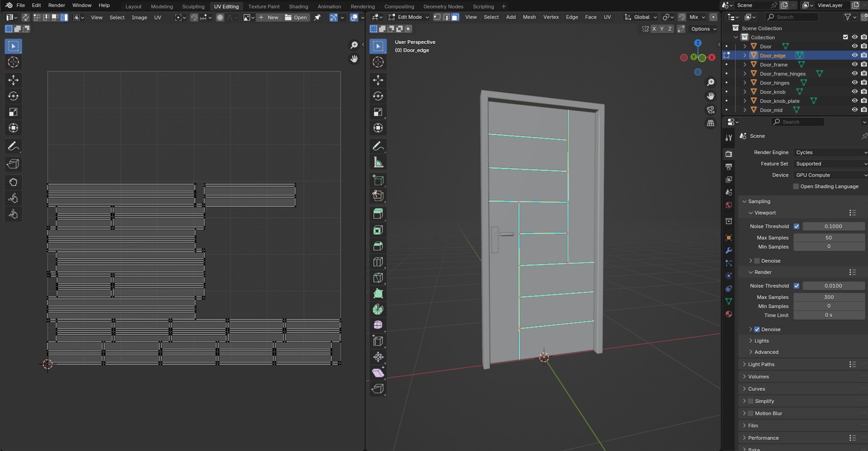Image resolution: width=868 pixels, height=451 pixels.
Task: Click the Render Max Samples field
Action: pos(829,297)
